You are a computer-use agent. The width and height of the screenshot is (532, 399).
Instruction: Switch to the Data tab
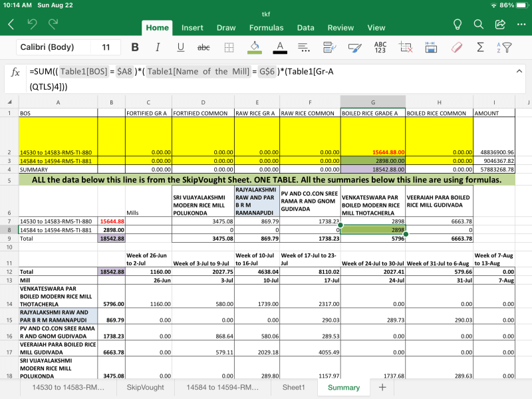(x=306, y=28)
